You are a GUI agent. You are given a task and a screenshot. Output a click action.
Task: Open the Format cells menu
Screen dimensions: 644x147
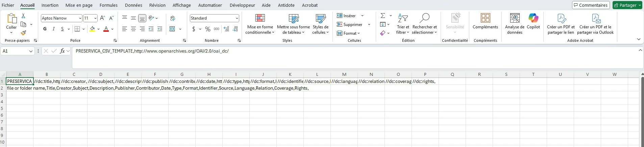[x=348, y=33]
